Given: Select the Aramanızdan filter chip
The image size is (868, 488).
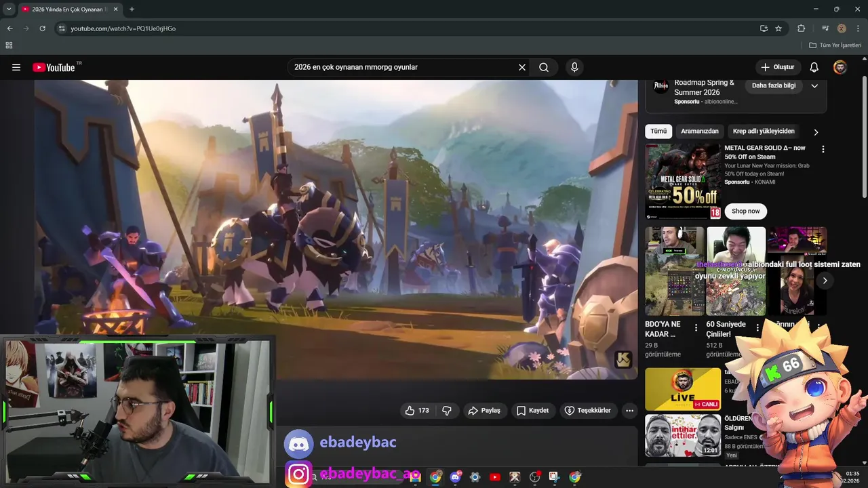Looking at the screenshot, I should (x=700, y=131).
